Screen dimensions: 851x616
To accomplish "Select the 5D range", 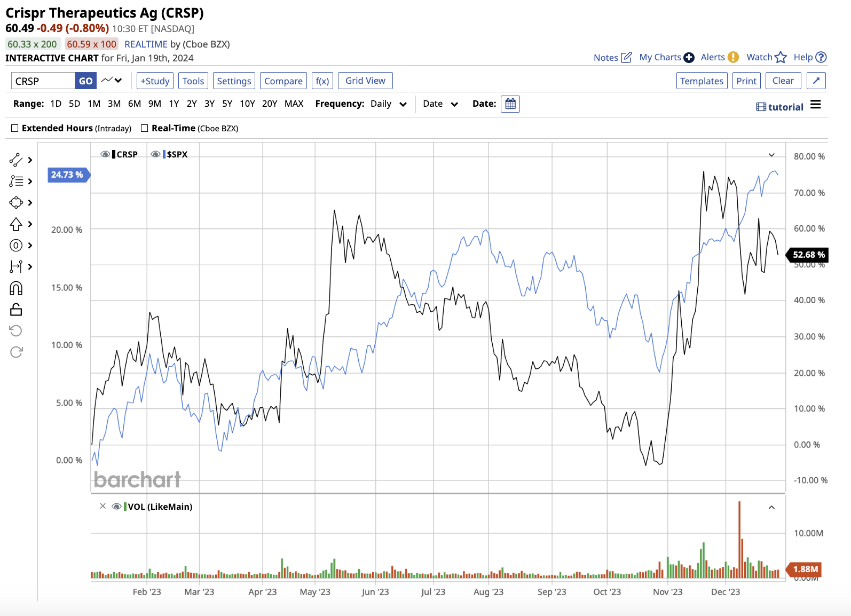I will (x=75, y=104).
